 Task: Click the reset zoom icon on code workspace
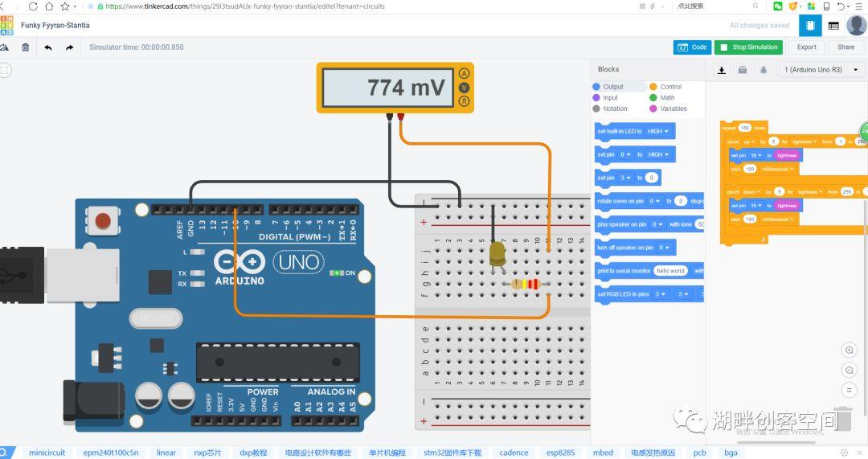click(850, 390)
